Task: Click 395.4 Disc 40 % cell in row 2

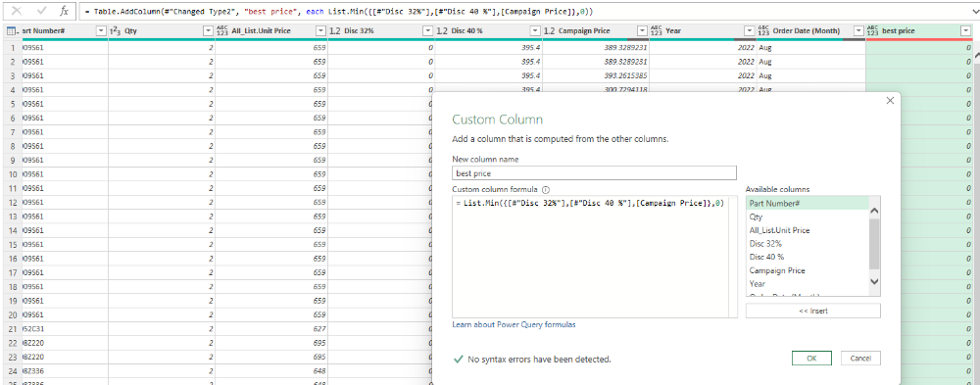Action: [x=489, y=62]
